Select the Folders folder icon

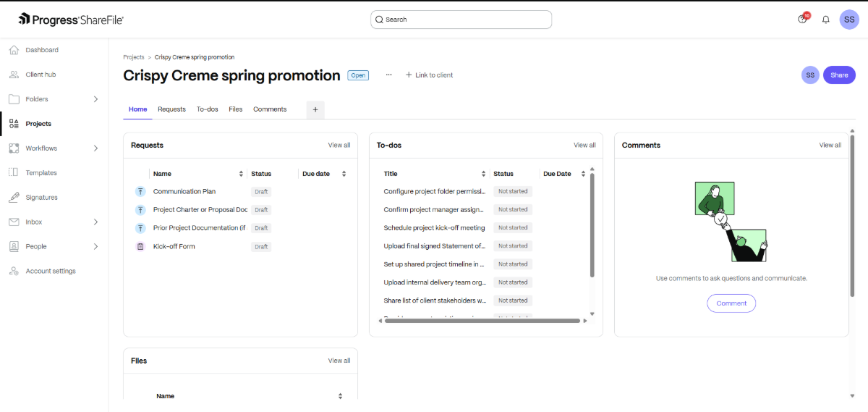(14, 99)
